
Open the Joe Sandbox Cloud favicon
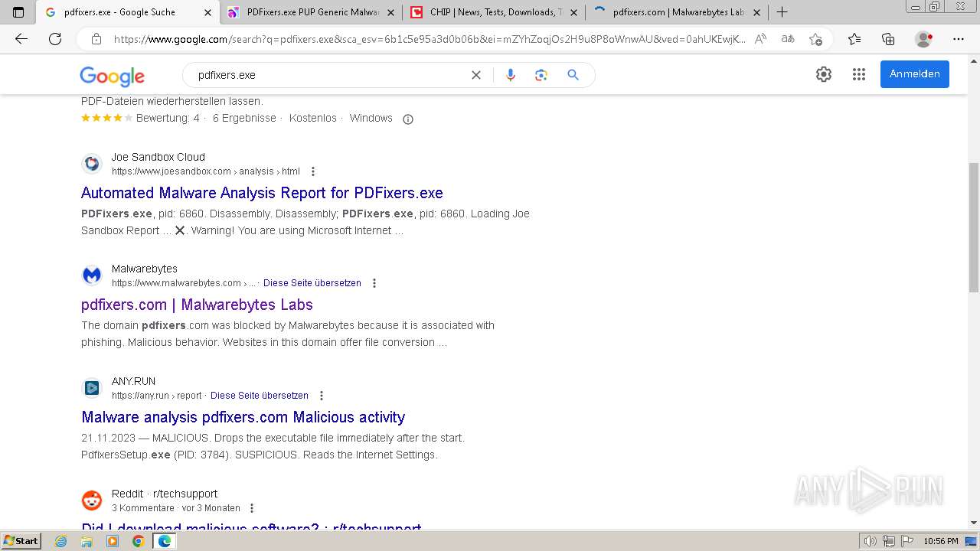pyautogui.click(x=92, y=164)
